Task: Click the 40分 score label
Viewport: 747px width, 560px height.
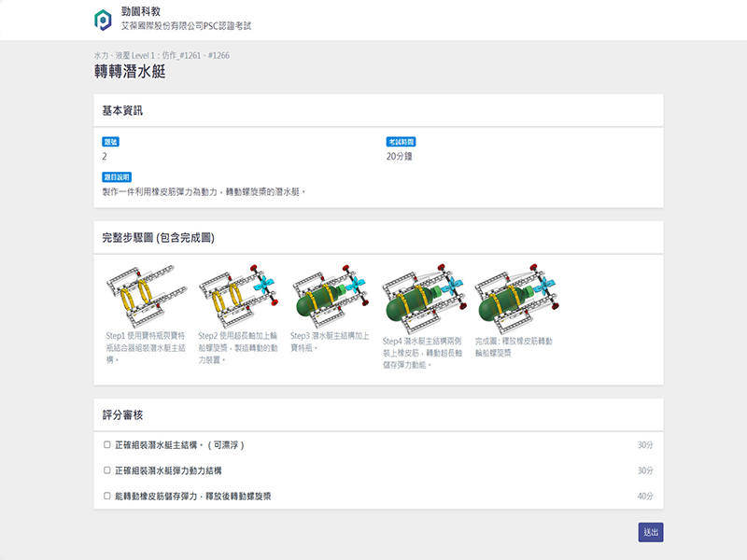Action: [645, 497]
